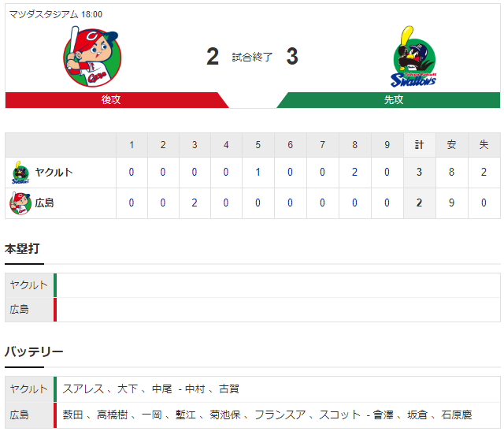Click the 試合終了 status text
This screenshot has width=504, height=435.
pyautogui.click(x=252, y=58)
